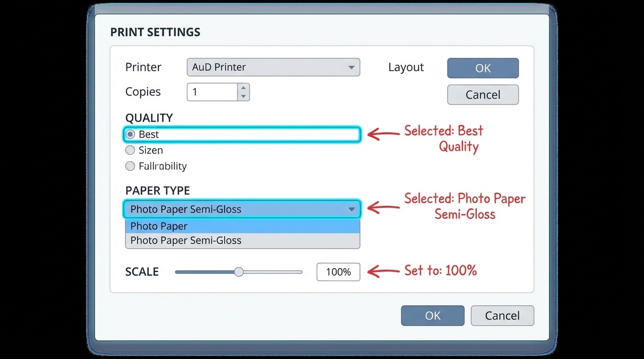This screenshot has height=359, width=644.
Task: Click the down stepper arrow for Copies
Action: (243, 96)
